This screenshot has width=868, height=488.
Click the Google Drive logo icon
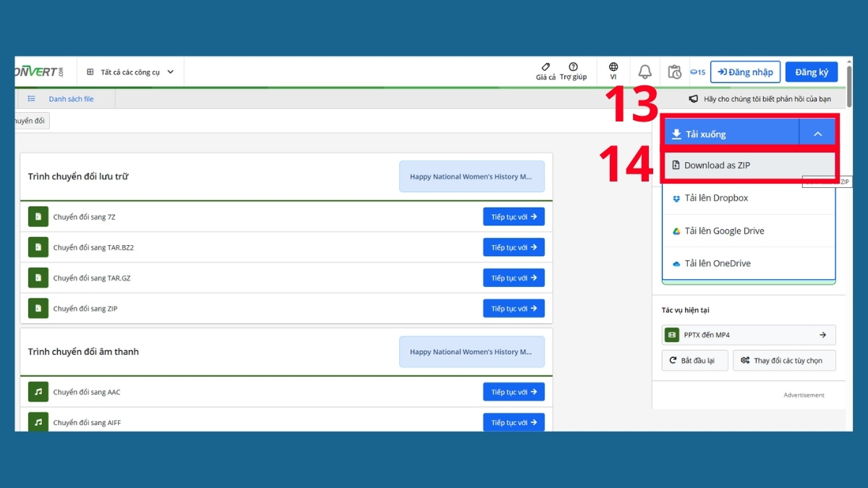676,231
